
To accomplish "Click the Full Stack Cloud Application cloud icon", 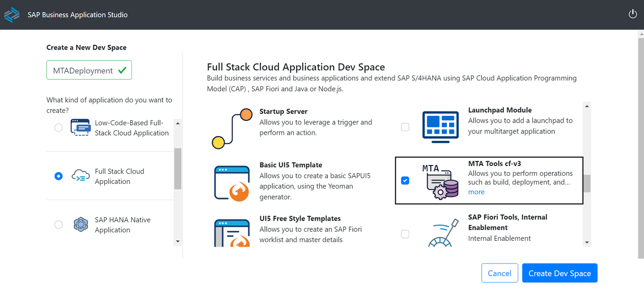I will point(80,176).
